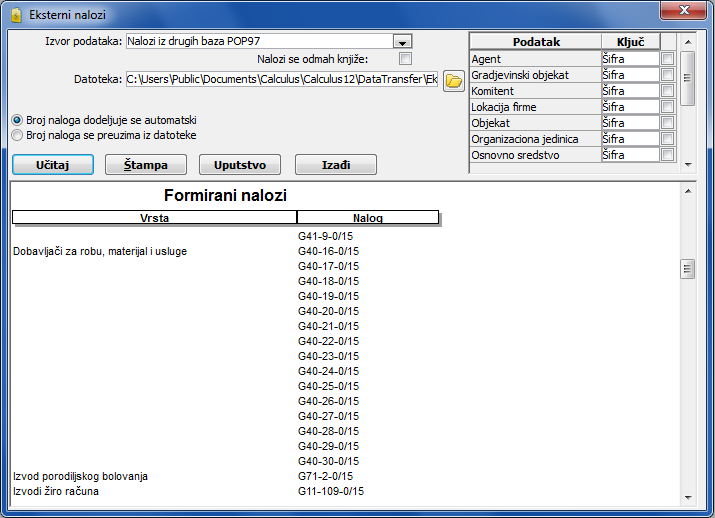Screen dimensions: 715x518
Task: Open the folder browse icon beside Datoteka
Action: 454,80
